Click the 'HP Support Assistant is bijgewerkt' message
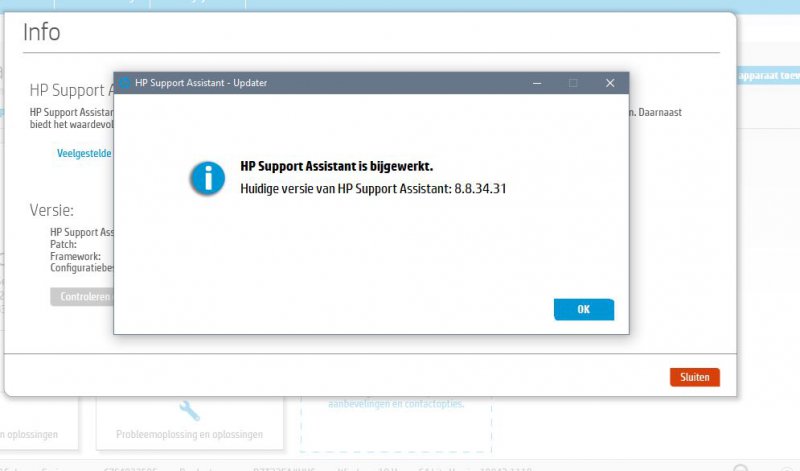Image resolution: width=800 pixels, height=471 pixels. click(x=336, y=166)
